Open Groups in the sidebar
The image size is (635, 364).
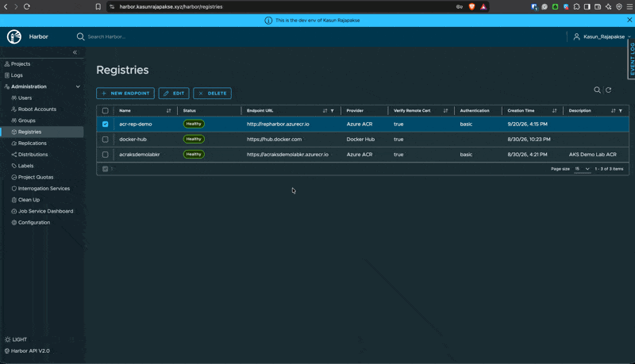(x=27, y=121)
